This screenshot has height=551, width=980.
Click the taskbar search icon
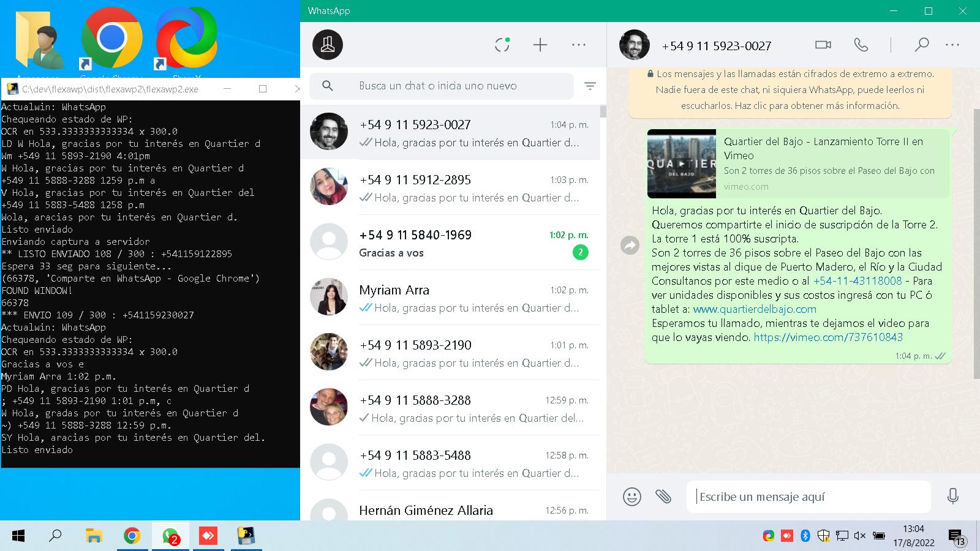tap(55, 536)
